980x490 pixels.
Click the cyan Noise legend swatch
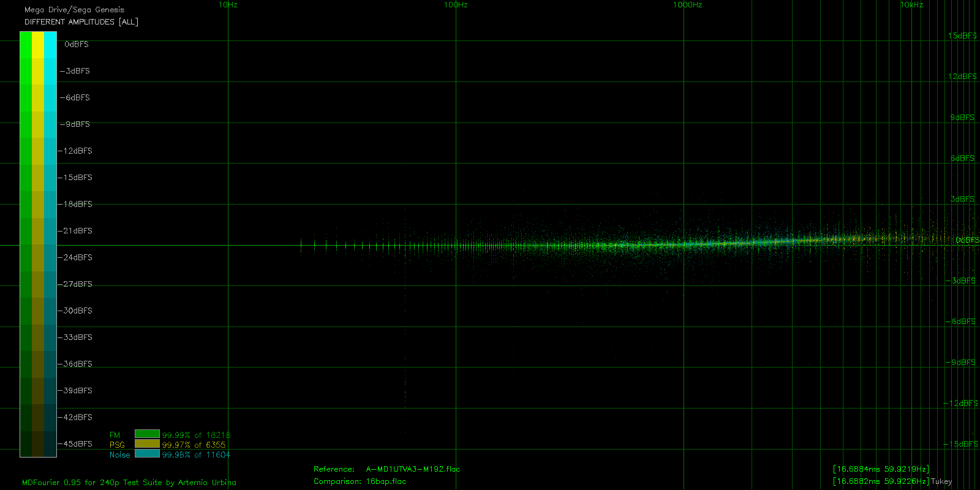point(147,454)
